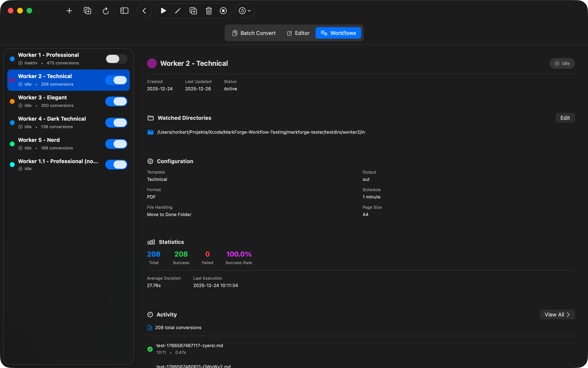Click green checkmark for test-1766567467117 entry
The height and width of the screenshot is (368, 588).
pos(150,349)
